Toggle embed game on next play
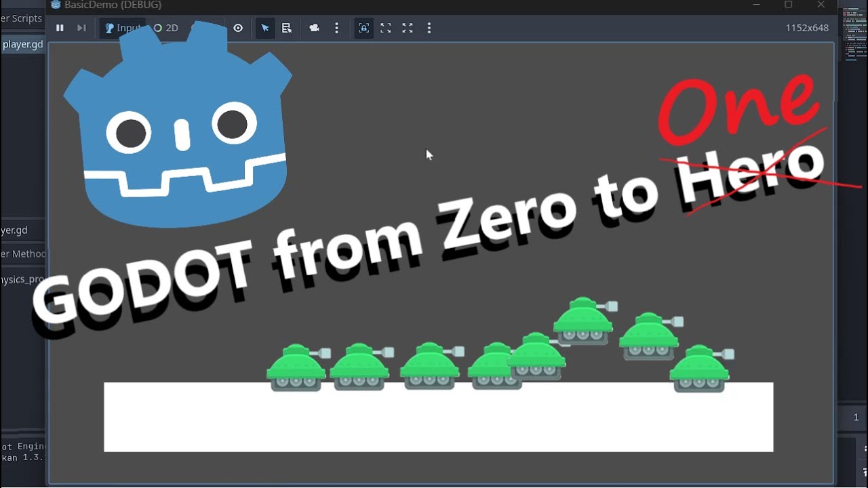Image resolution: width=868 pixels, height=488 pixels. (364, 28)
